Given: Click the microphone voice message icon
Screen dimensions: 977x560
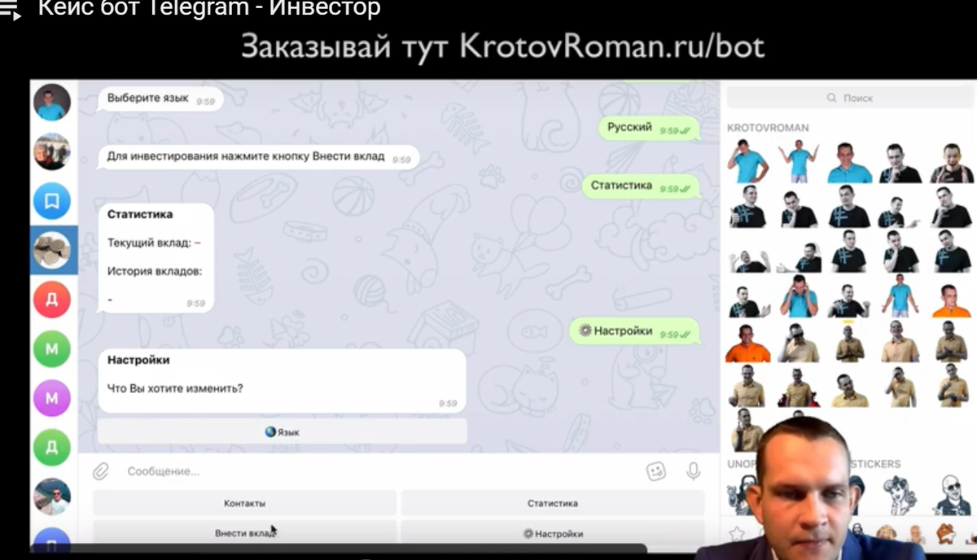Looking at the screenshot, I should click(x=694, y=470).
